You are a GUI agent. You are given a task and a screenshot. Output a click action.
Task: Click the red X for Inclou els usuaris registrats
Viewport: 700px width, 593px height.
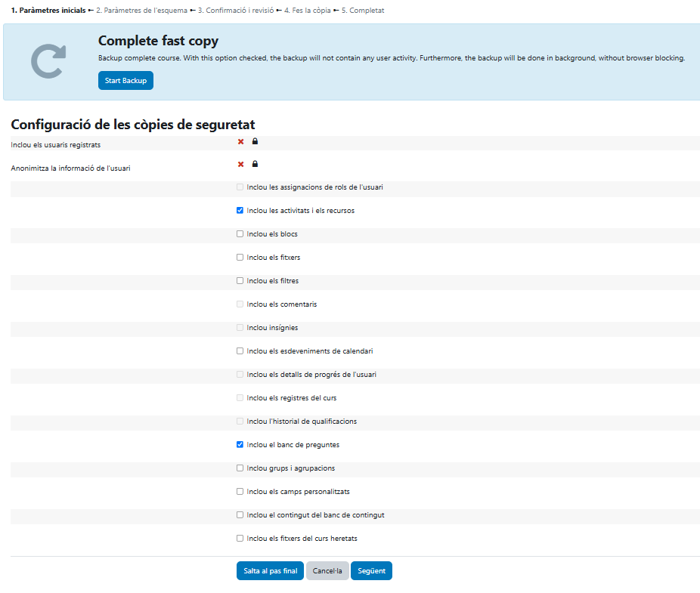click(240, 141)
